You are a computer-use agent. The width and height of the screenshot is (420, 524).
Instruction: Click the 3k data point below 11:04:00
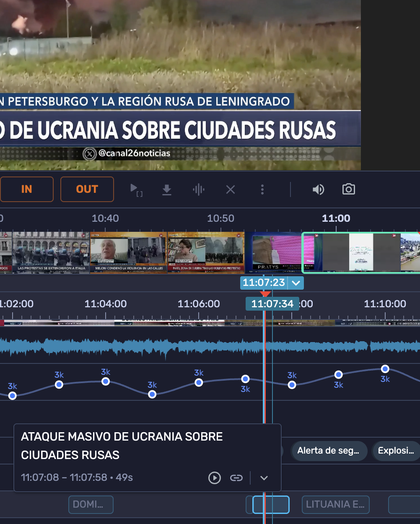coord(106,381)
